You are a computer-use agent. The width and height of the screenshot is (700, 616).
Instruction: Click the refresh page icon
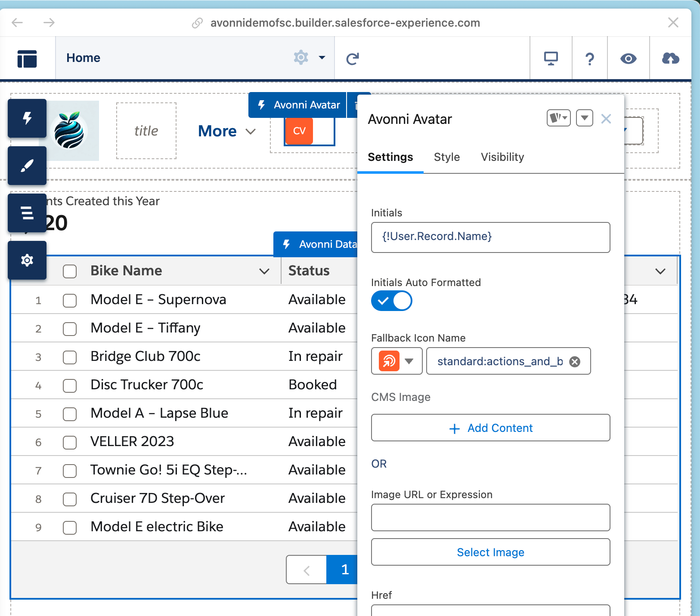tap(353, 59)
